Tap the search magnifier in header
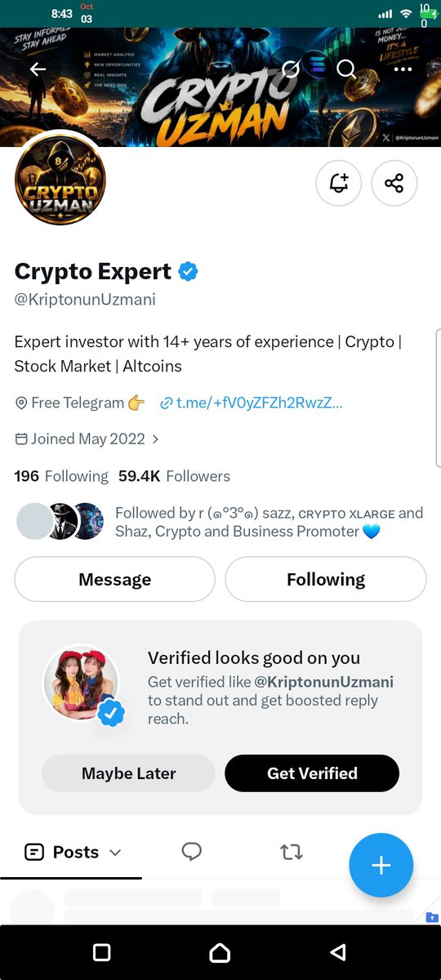441x980 pixels. click(x=346, y=69)
